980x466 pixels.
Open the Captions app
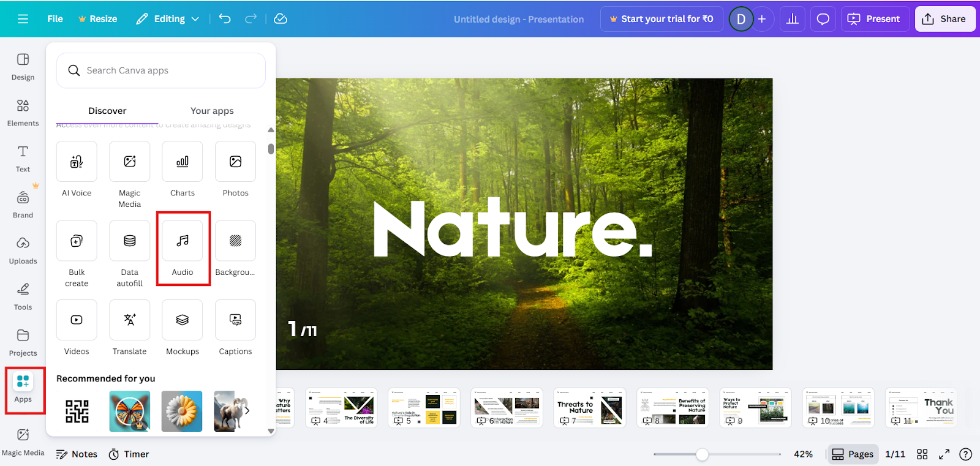pyautogui.click(x=235, y=328)
